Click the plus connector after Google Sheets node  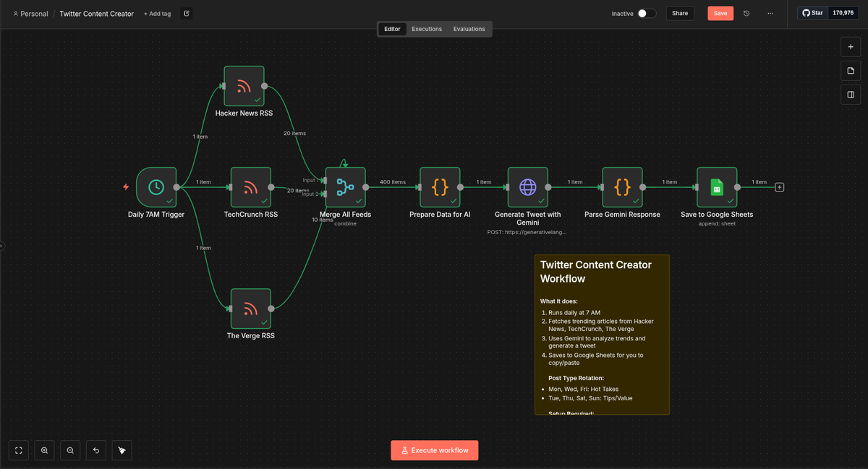click(779, 187)
